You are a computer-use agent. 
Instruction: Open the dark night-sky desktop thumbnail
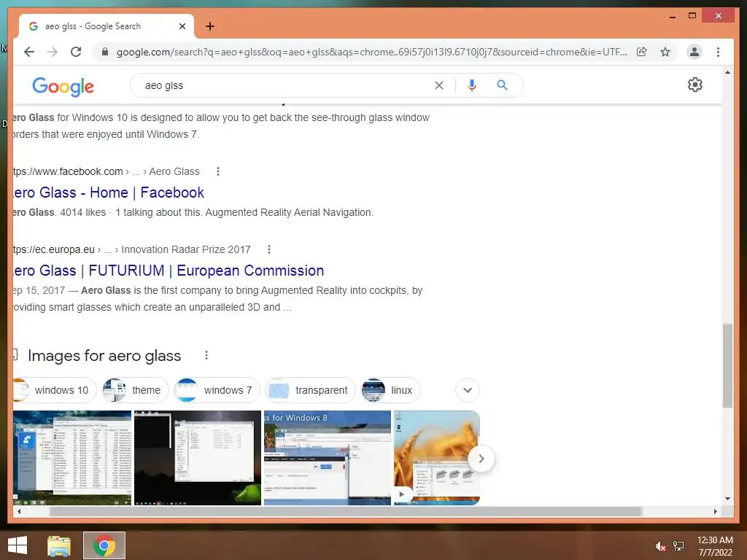198,458
